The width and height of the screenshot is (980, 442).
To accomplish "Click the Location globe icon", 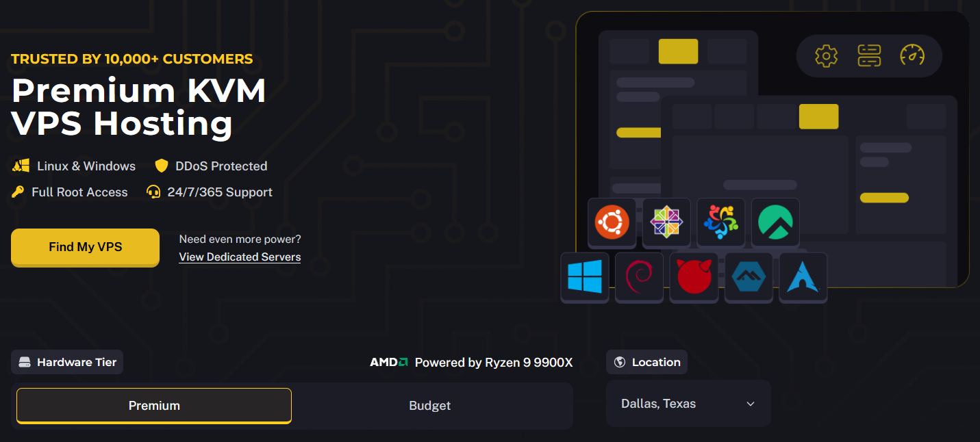I will [620, 362].
